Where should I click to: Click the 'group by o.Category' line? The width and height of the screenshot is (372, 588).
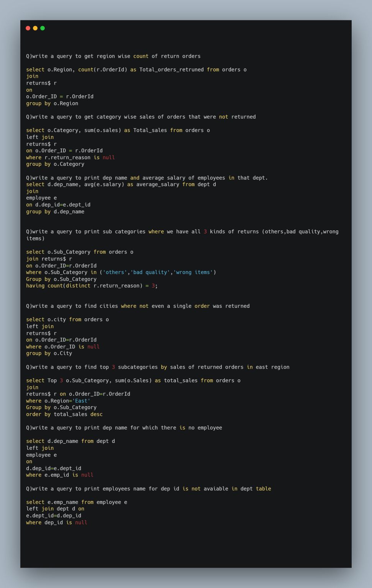tap(55, 164)
